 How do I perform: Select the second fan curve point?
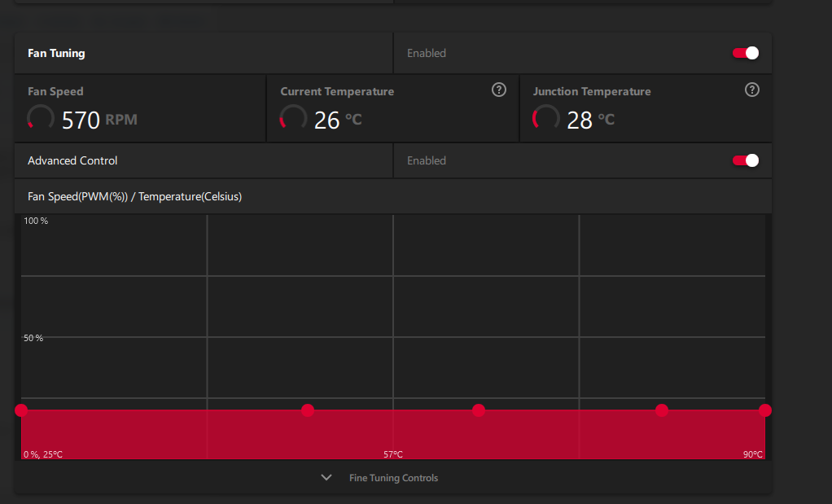[x=308, y=410]
